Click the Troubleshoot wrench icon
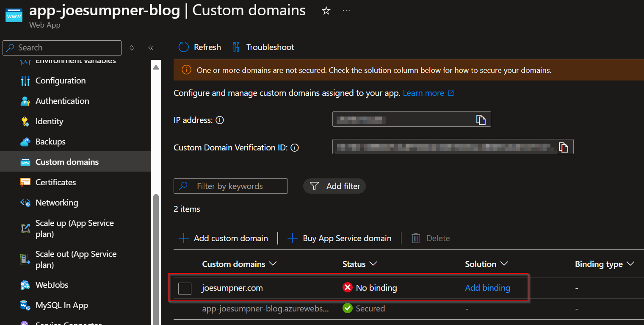 (236, 47)
